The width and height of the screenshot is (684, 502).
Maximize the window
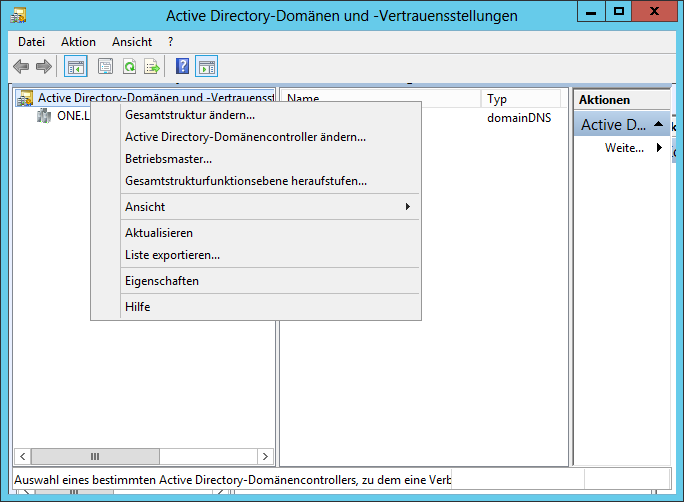click(619, 11)
